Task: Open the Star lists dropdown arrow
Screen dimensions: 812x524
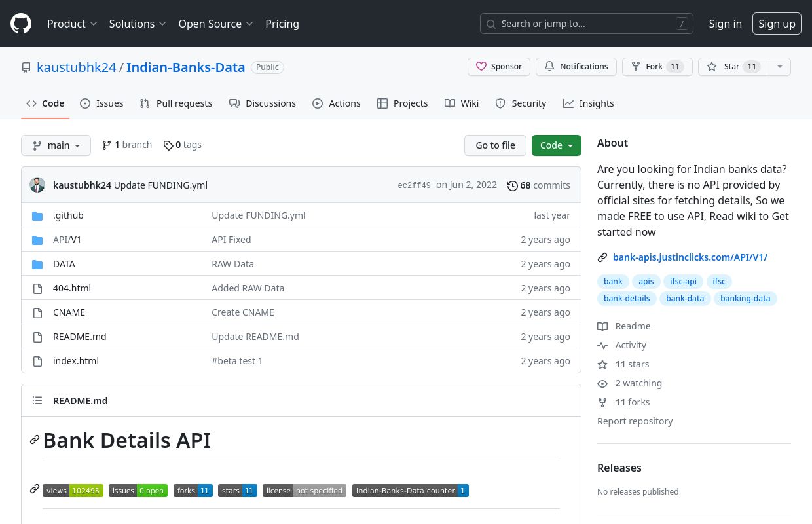Action: (x=779, y=67)
